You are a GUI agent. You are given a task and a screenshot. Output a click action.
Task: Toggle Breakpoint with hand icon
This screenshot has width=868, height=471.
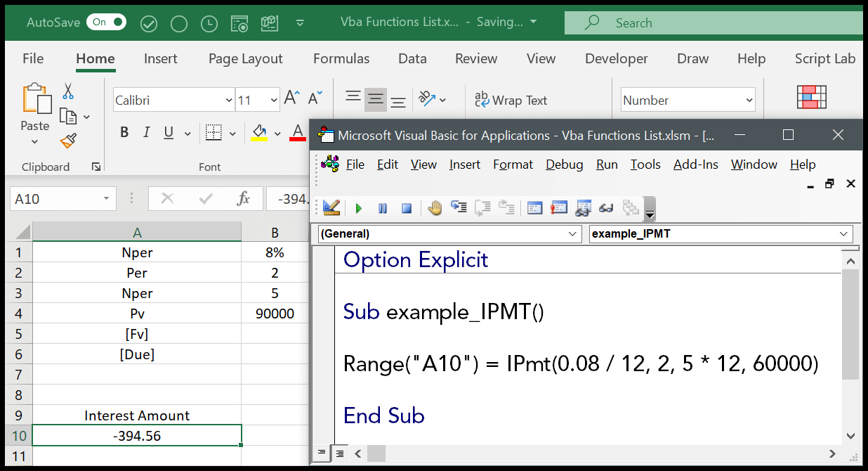pos(435,208)
